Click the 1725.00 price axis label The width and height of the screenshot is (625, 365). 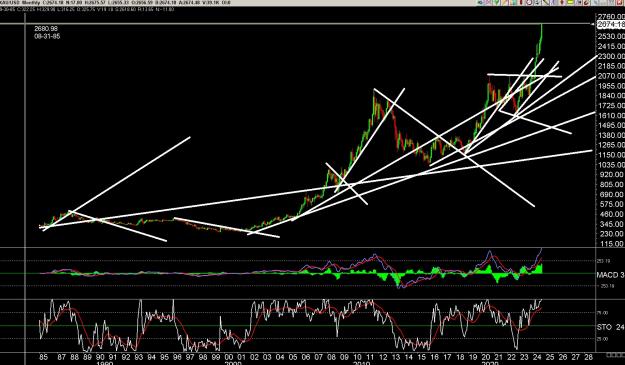(611, 105)
